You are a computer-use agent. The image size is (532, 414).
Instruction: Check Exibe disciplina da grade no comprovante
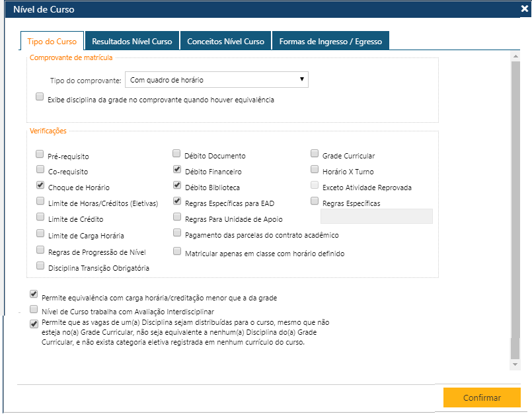pos(40,96)
